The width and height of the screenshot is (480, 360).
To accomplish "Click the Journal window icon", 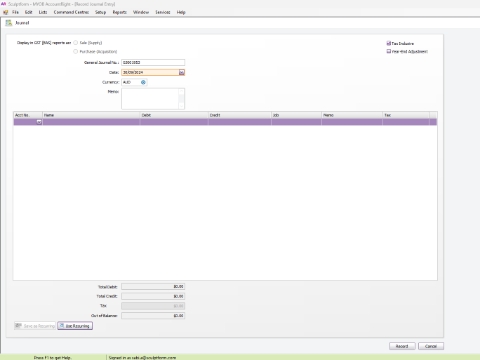I will click(x=9, y=23).
